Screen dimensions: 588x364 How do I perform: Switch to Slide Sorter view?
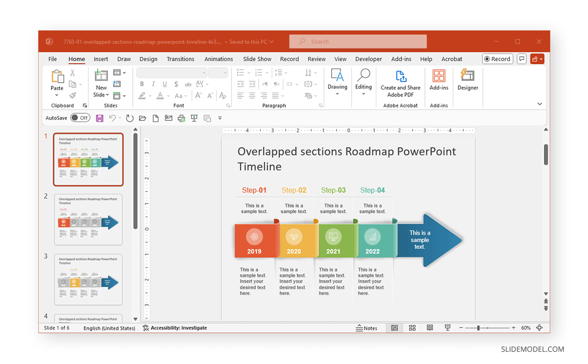(x=412, y=328)
